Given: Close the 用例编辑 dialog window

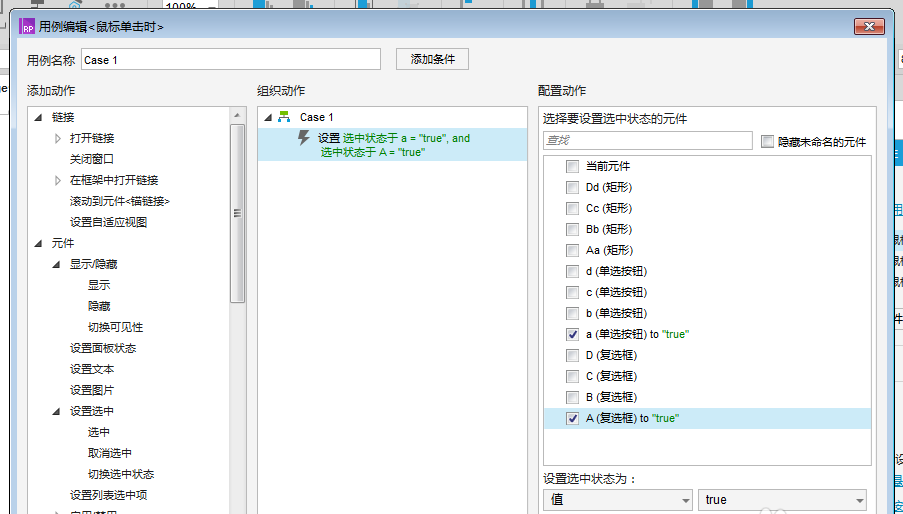Looking at the screenshot, I should tap(870, 28).
